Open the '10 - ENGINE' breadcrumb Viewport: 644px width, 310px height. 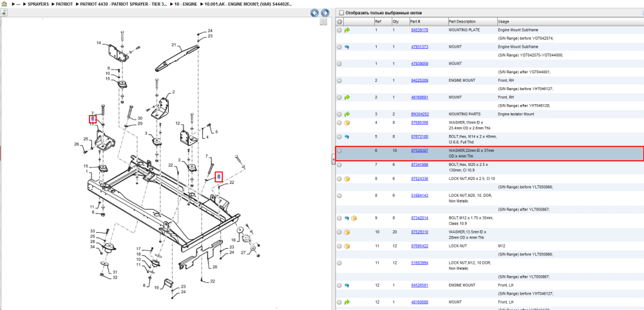tap(185, 4)
